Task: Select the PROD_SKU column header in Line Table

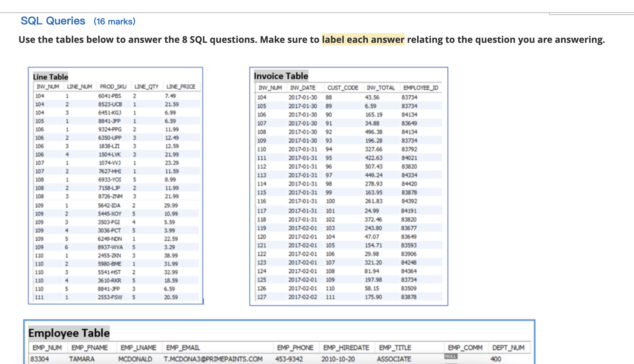Action: (113, 87)
